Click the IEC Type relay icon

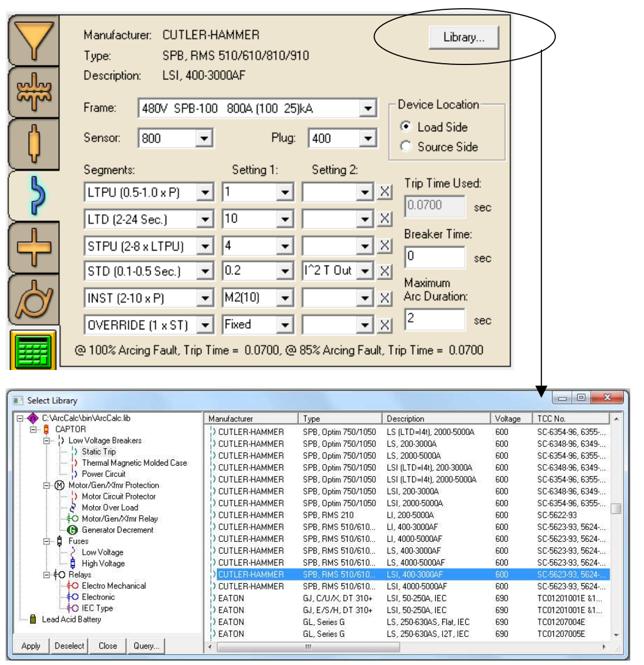tap(73, 608)
